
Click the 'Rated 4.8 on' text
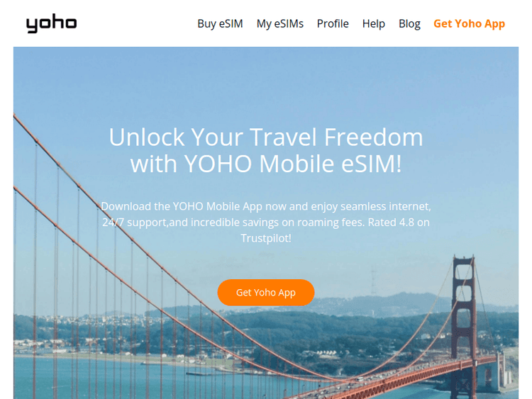(399, 222)
